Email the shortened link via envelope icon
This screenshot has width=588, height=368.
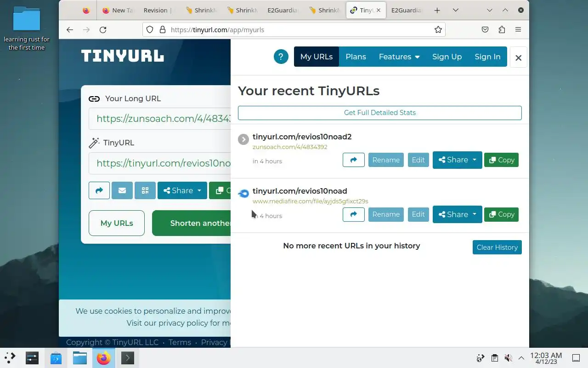[122, 190]
